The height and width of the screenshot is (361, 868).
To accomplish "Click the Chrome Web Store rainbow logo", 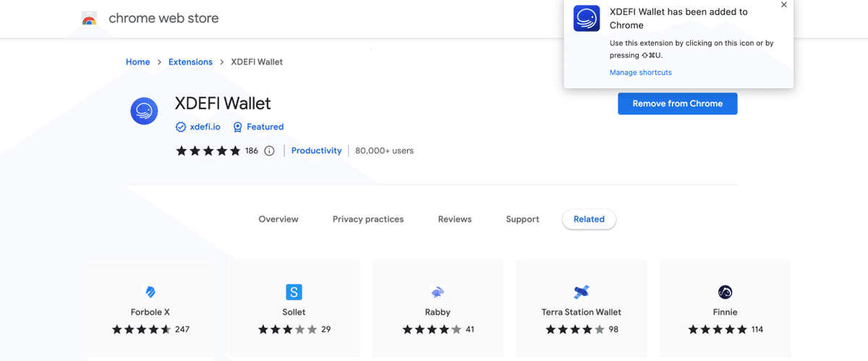I will coord(89,19).
